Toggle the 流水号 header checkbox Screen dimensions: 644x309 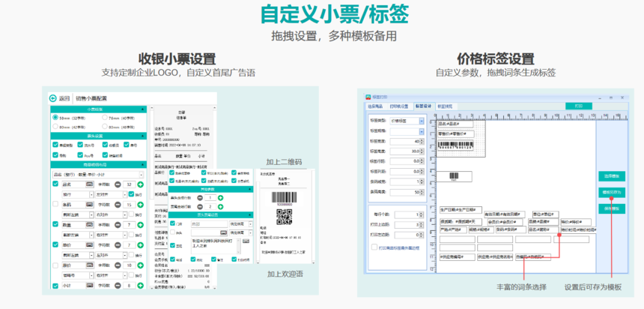pos(80,145)
